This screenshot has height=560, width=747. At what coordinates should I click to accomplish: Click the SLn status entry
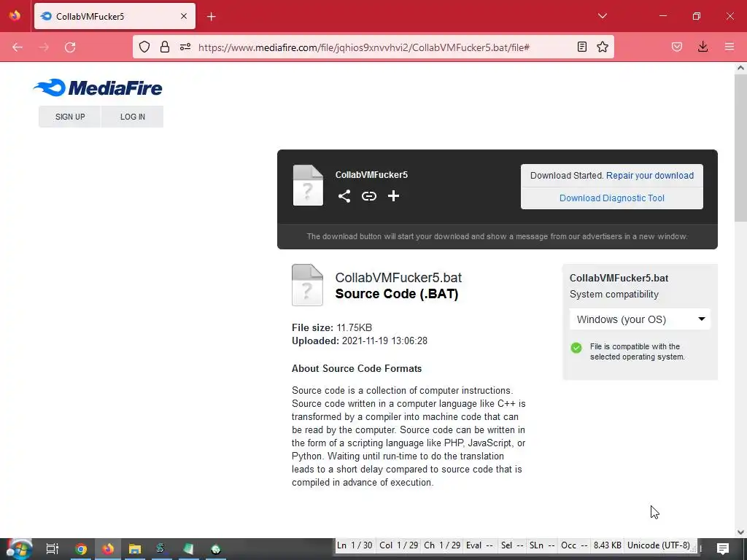[x=542, y=545]
